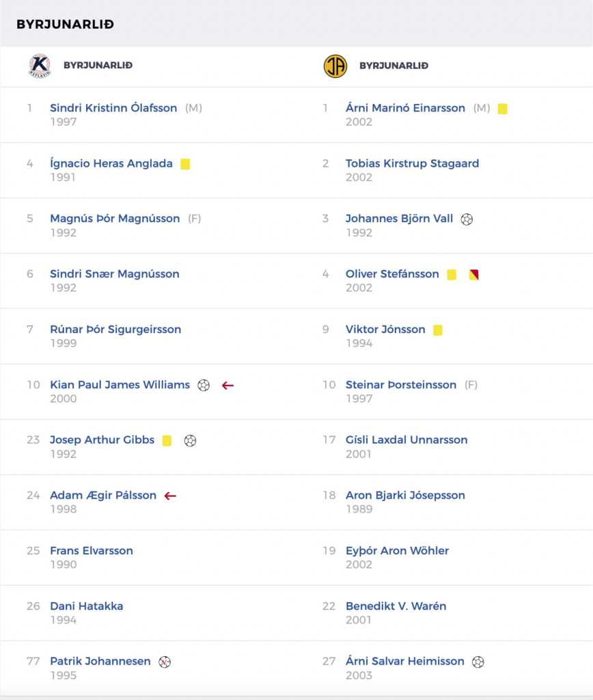Click goal ball icon beside Árni Salvar Heimisson
The image size is (593, 700).
tap(478, 662)
